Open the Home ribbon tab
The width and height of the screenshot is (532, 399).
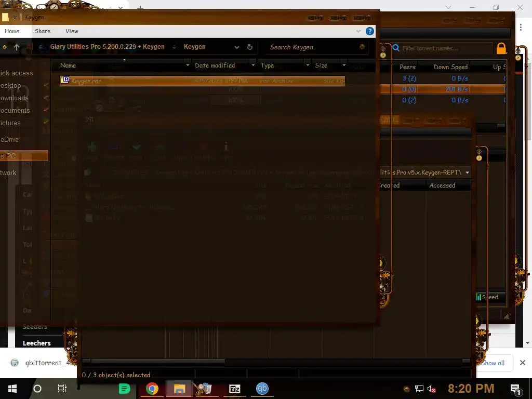point(12,31)
